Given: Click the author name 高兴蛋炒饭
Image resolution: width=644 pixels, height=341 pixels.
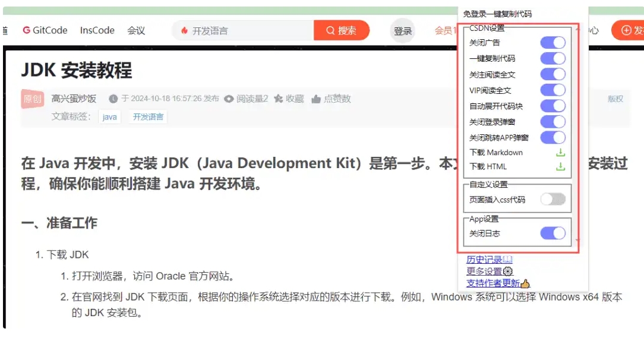Looking at the screenshot, I should tap(74, 99).
